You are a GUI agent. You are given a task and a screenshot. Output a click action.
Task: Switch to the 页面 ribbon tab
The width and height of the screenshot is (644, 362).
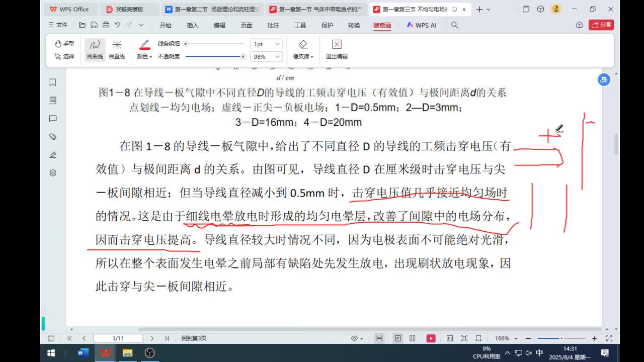pyautogui.click(x=247, y=25)
